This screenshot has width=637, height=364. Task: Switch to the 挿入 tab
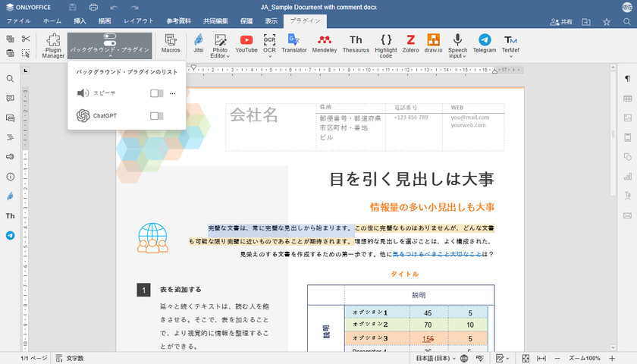click(x=80, y=21)
